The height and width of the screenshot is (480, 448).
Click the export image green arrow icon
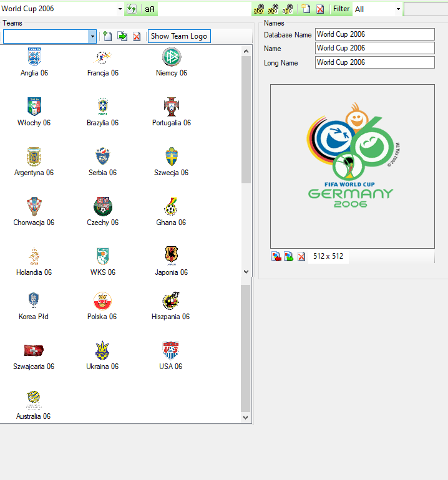pos(289,256)
